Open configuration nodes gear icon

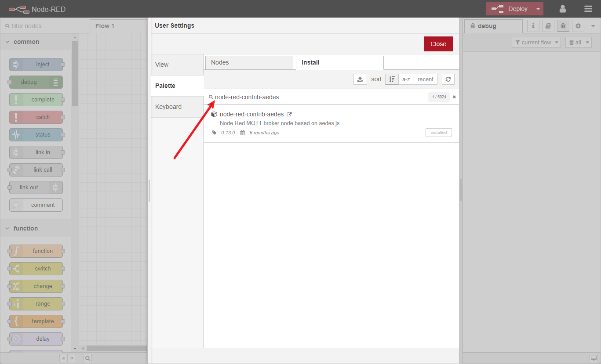(x=578, y=26)
